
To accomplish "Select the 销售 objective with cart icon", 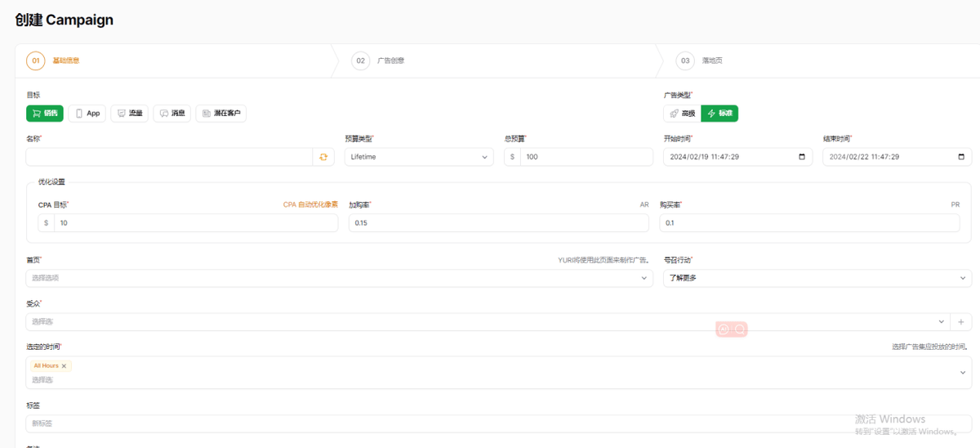I will pos(45,114).
